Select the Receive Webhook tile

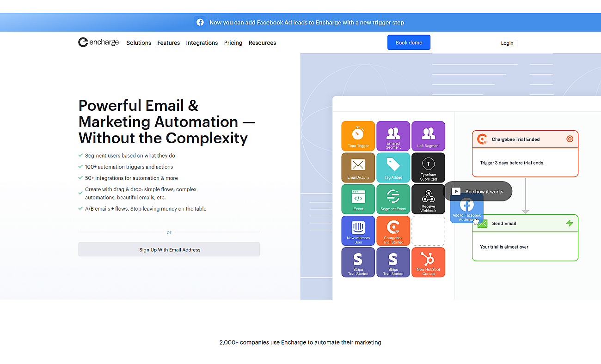coord(429,199)
